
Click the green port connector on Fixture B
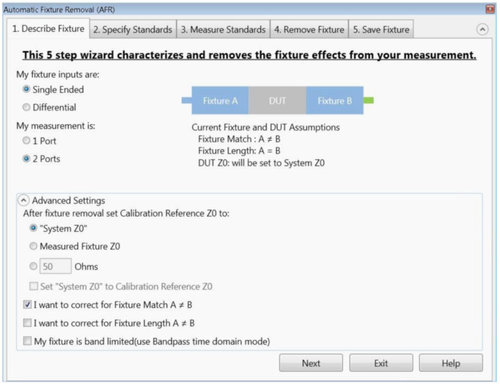point(368,100)
